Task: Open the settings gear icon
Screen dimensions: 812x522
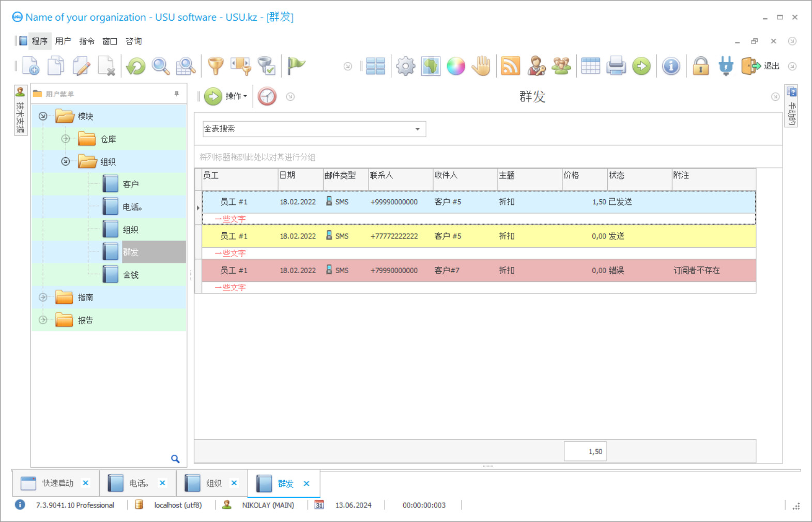Action: coord(405,66)
